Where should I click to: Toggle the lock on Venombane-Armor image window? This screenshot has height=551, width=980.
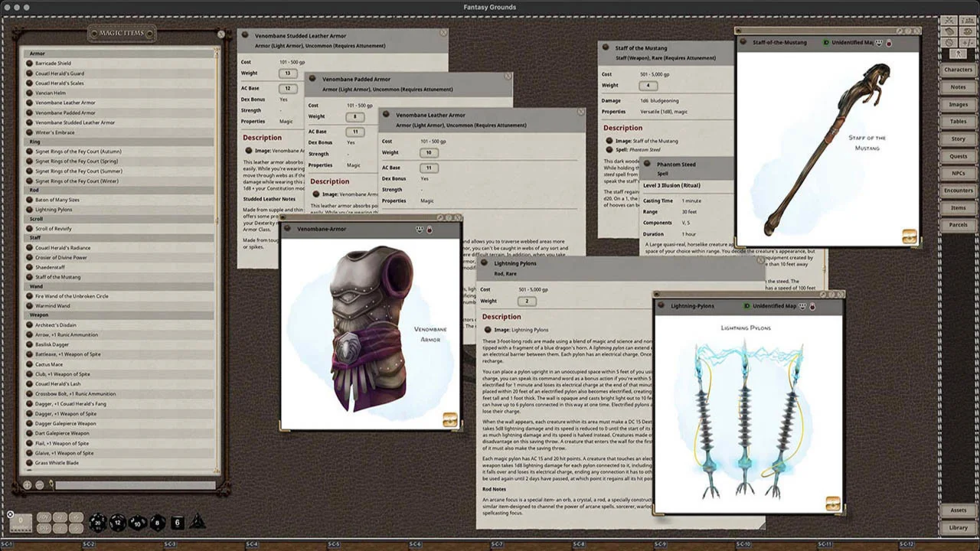[x=430, y=230]
